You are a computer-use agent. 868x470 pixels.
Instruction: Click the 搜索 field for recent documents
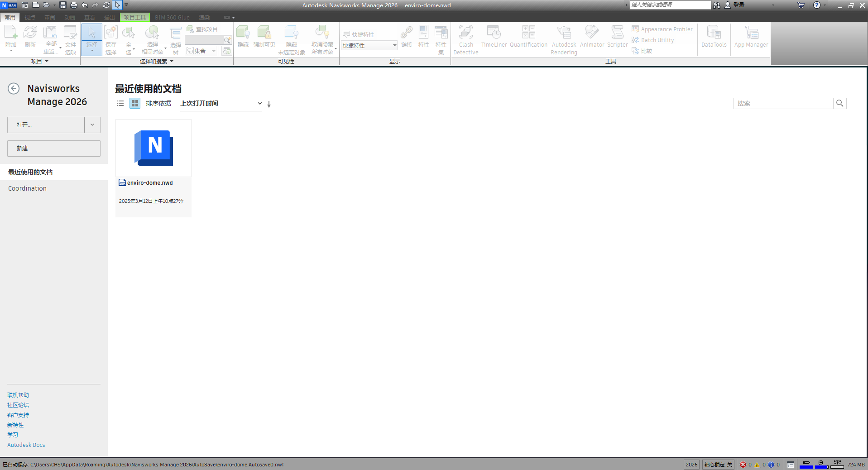pos(783,103)
